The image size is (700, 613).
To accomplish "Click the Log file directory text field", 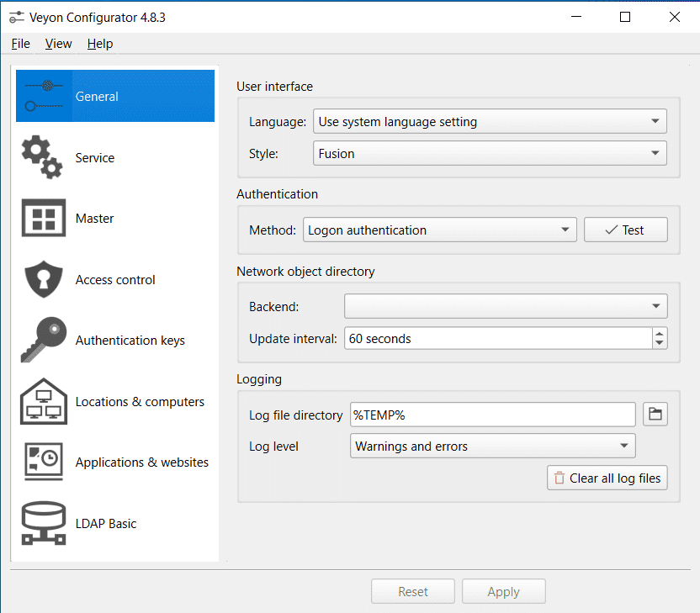I will click(492, 415).
